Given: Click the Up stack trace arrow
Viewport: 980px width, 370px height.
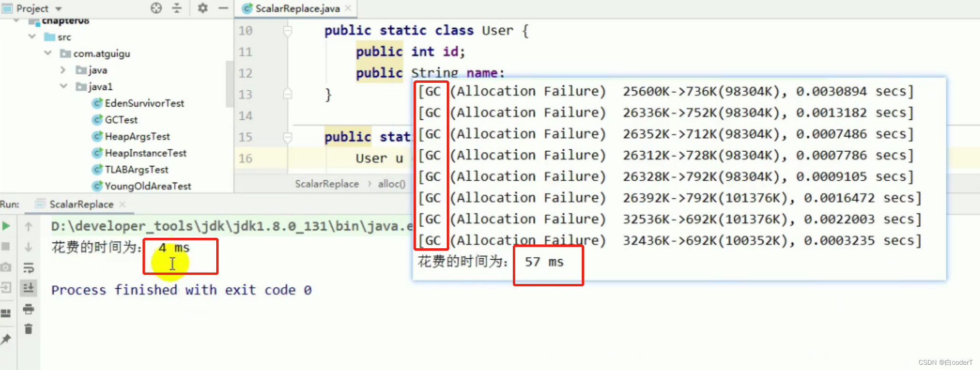Looking at the screenshot, I should [x=29, y=227].
